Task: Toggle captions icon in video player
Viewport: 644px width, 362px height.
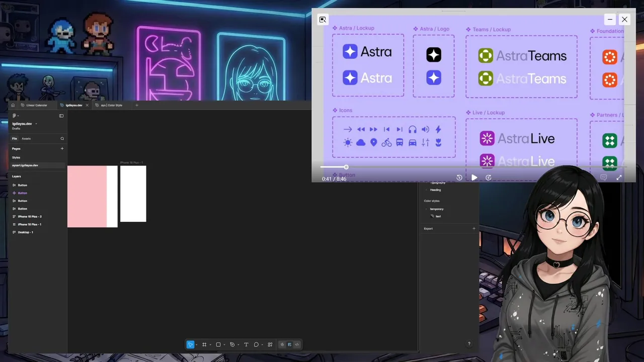Action: tap(604, 177)
